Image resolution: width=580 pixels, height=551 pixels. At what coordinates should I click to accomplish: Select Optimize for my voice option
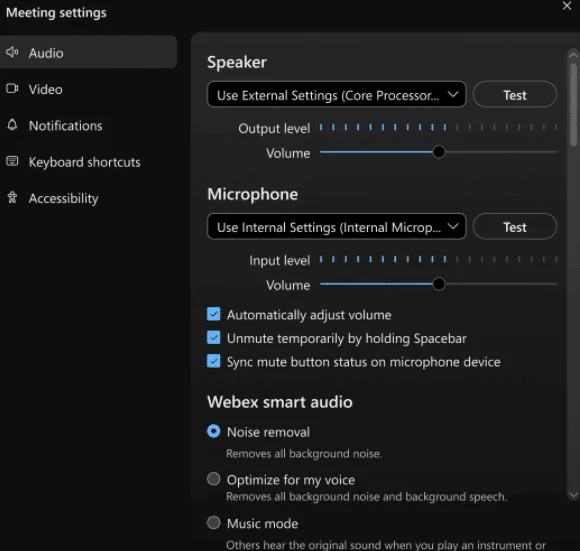[x=213, y=479]
